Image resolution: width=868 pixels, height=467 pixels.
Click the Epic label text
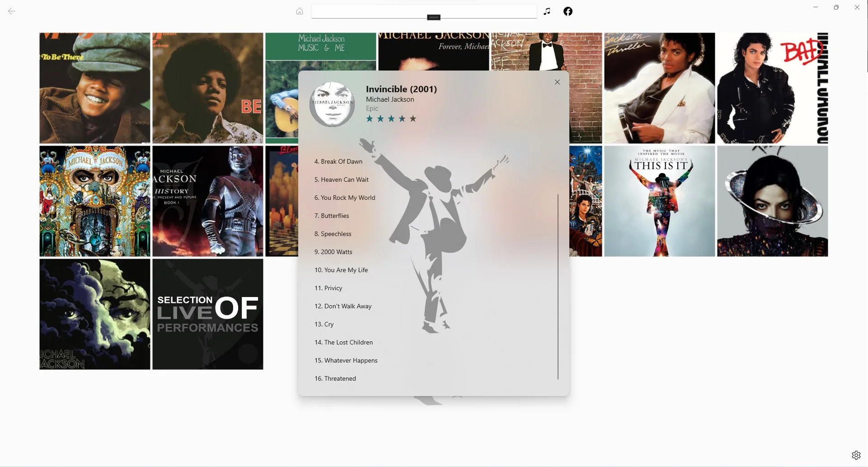click(x=372, y=108)
